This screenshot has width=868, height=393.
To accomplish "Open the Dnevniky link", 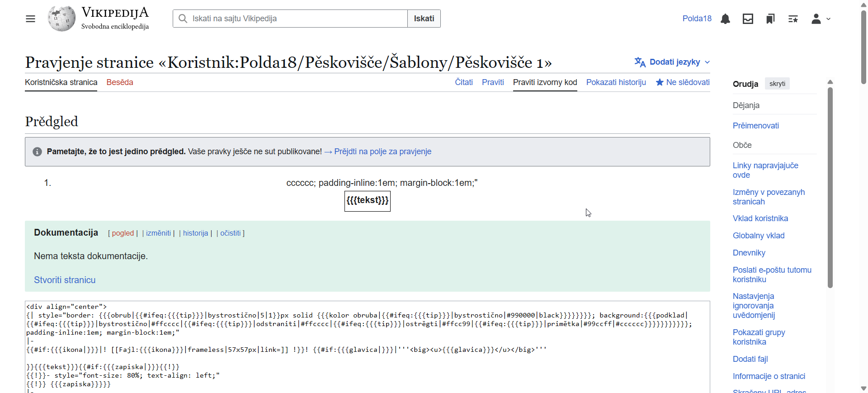I will [749, 253].
